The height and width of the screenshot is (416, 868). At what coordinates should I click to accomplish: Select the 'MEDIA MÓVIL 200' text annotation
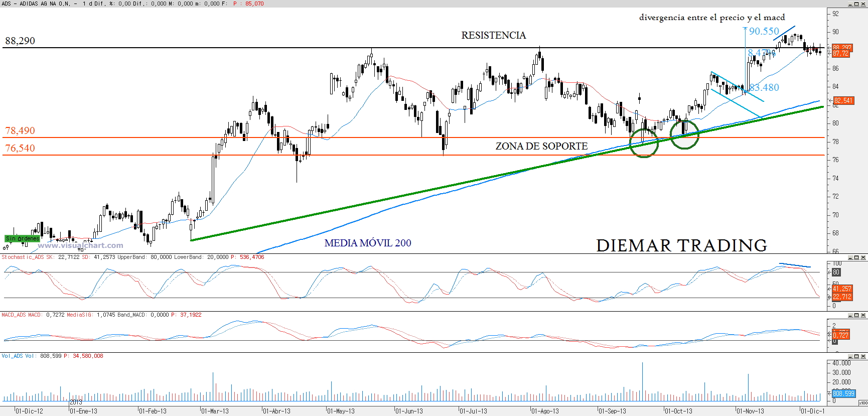tap(368, 243)
